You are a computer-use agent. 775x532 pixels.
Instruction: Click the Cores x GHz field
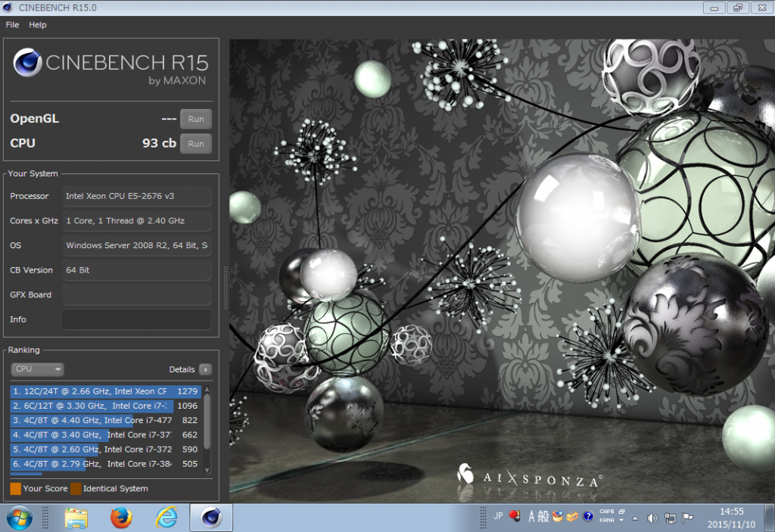[137, 221]
